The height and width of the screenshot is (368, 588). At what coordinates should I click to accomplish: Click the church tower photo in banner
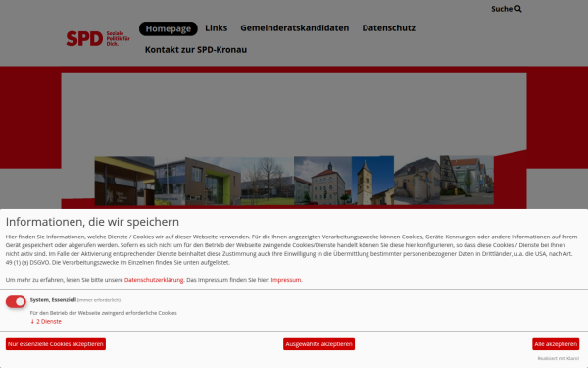[x=372, y=181]
